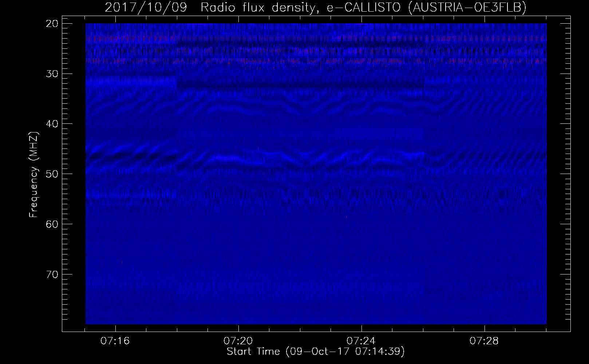Click the 07:28 time tick label
The image size is (589, 364).
coord(485,341)
